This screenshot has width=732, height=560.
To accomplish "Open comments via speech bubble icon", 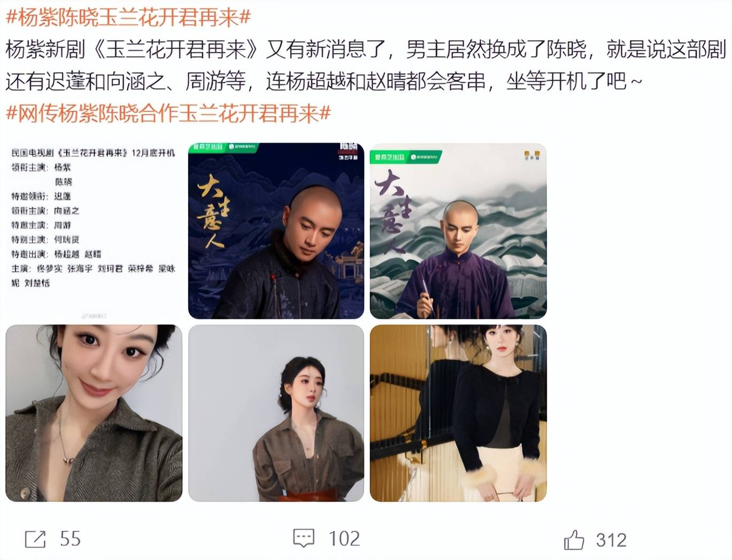I will click(304, 538).
